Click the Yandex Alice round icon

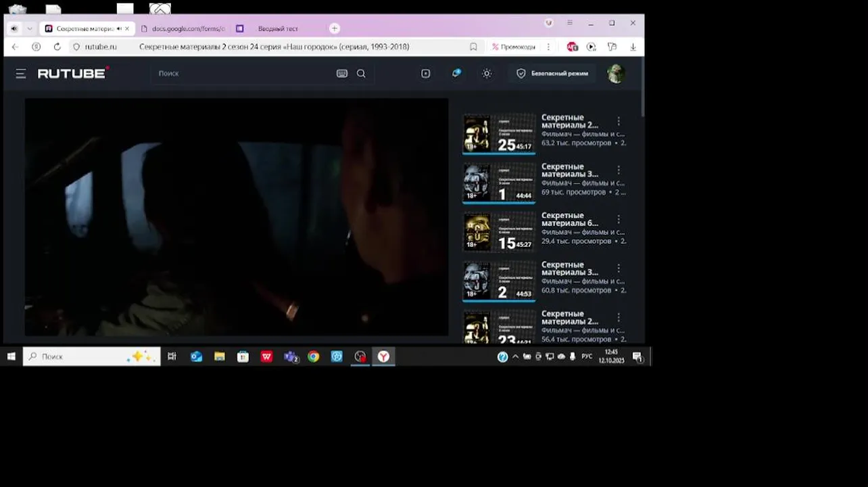[37, 47]
